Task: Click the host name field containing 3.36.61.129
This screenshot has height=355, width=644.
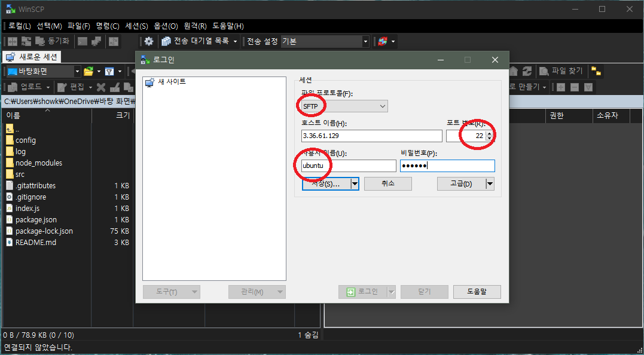Action: (x=372, y=136)
